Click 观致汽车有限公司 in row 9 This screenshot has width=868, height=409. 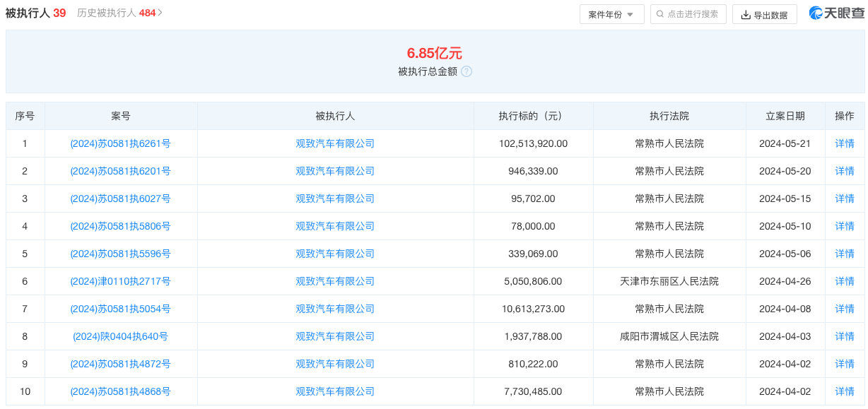pos(335,364)
